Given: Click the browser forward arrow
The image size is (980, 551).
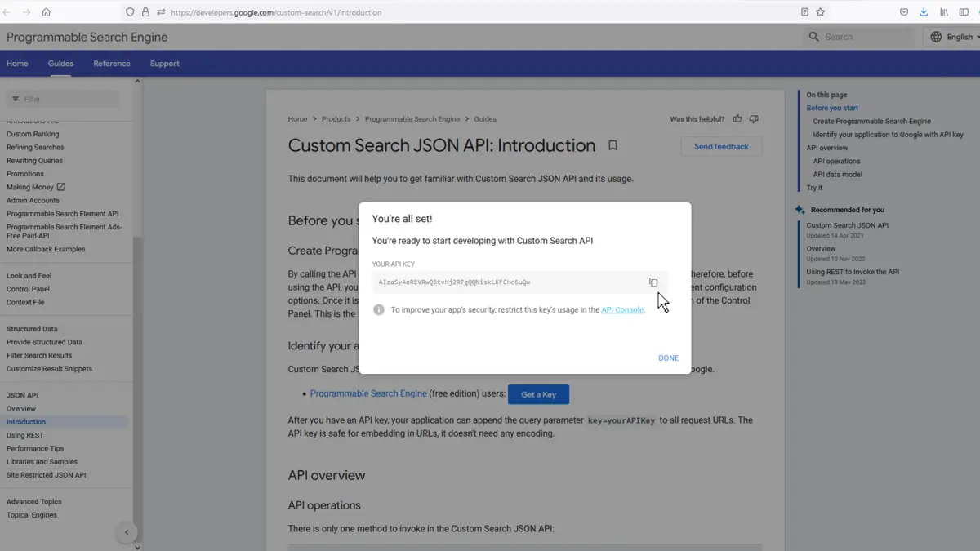Looking at the screenshot, I should click(26, 12).
